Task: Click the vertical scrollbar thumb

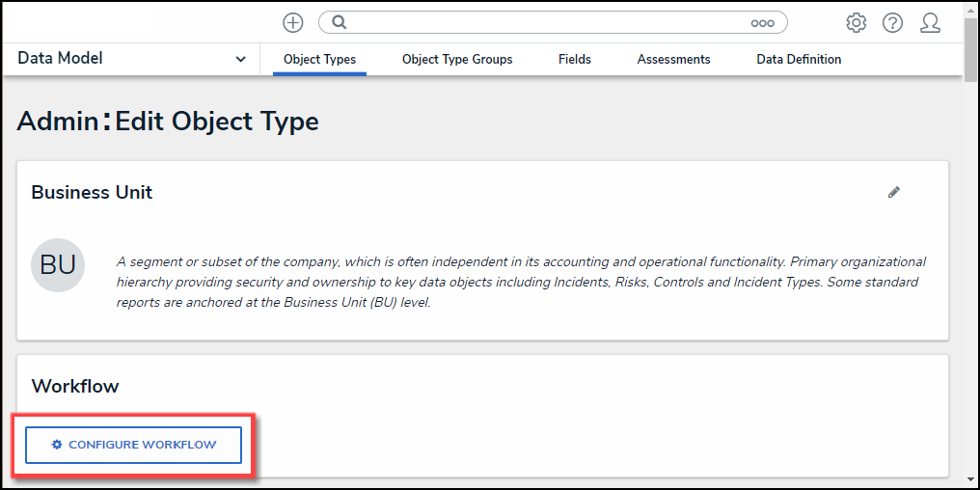Action: pos(970,48)
